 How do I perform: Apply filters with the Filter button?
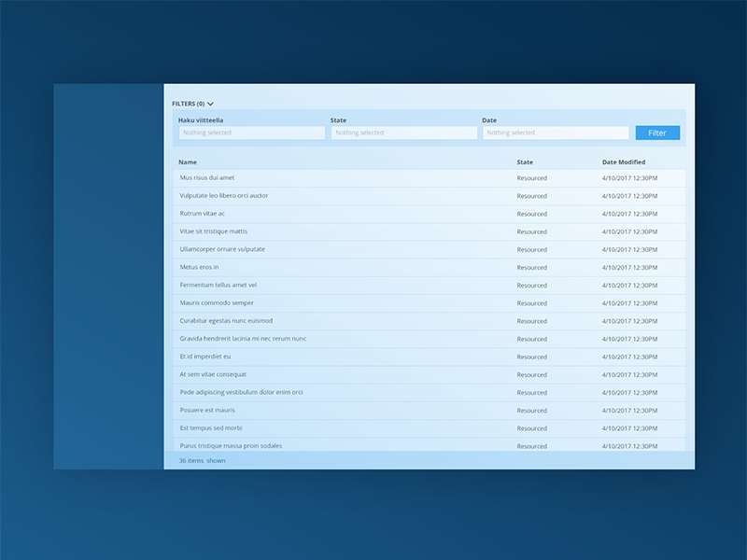pyautogui.click(x=657, y=133)
